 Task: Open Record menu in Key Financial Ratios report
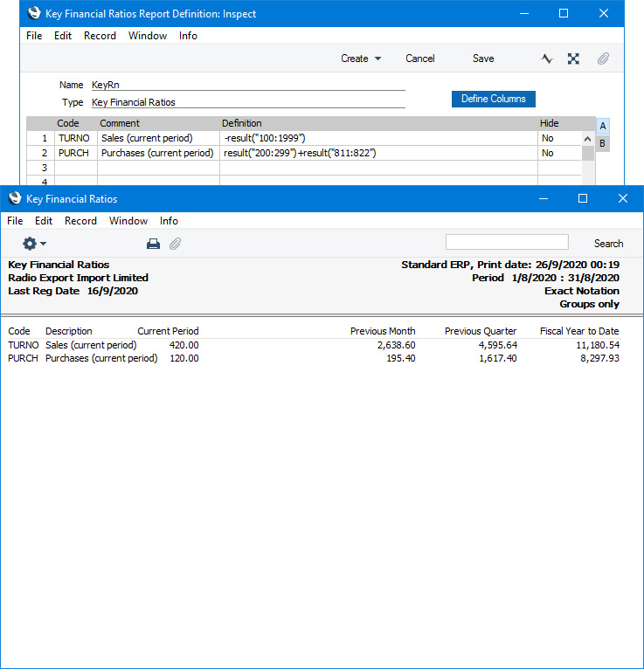80,221
